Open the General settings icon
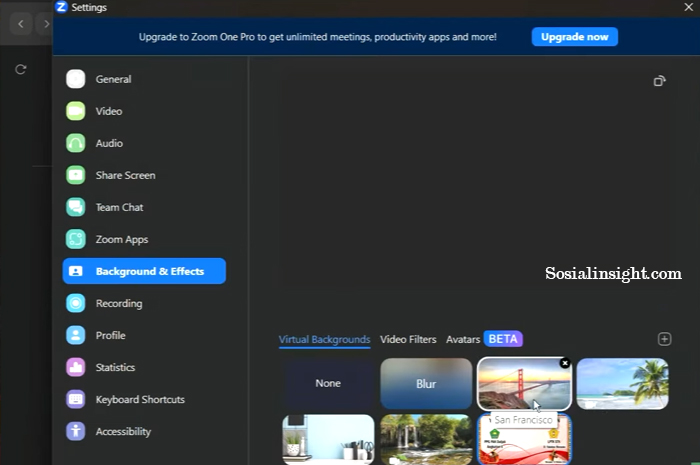 point(75,79)
